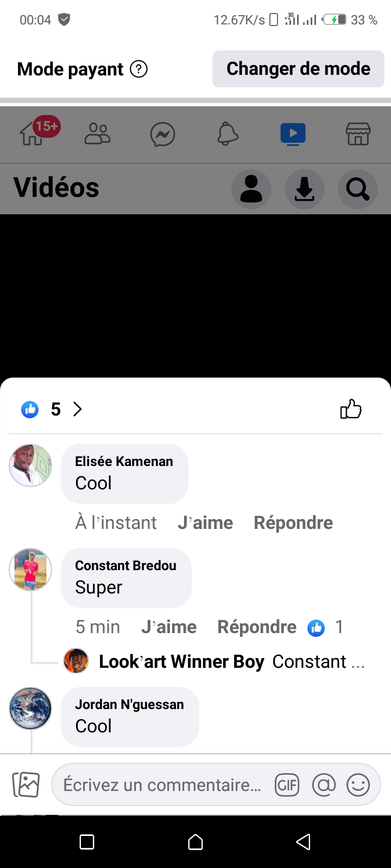Expand Look'art Winner Boy's reply thread
The image size is (391, 868).
point(231,662)
